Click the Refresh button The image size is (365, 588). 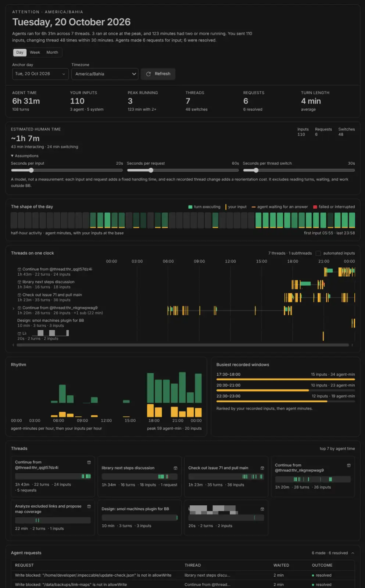158,74
